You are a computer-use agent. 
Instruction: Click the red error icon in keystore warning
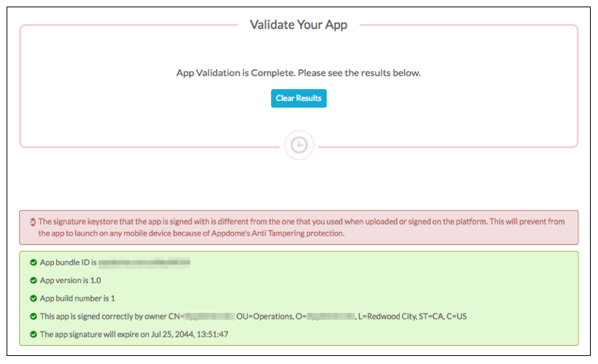point(32,222)
